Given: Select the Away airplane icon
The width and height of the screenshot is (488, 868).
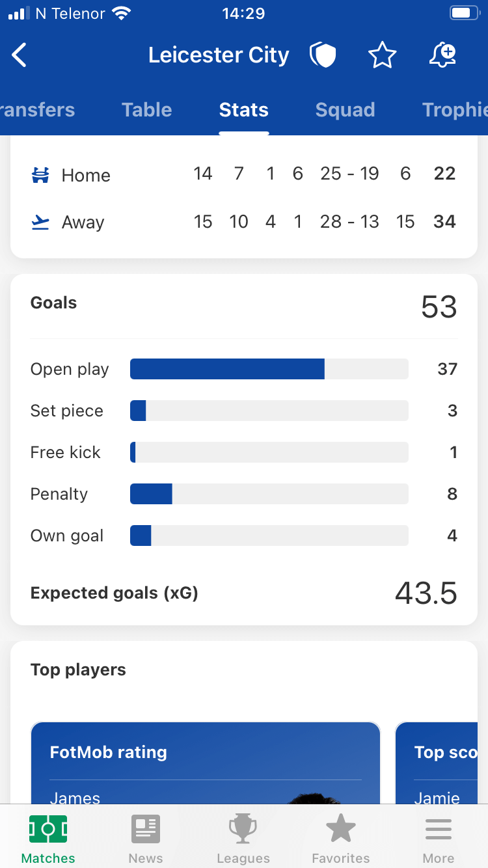Looking at the screenshot, I should click(x=40, y=221).
